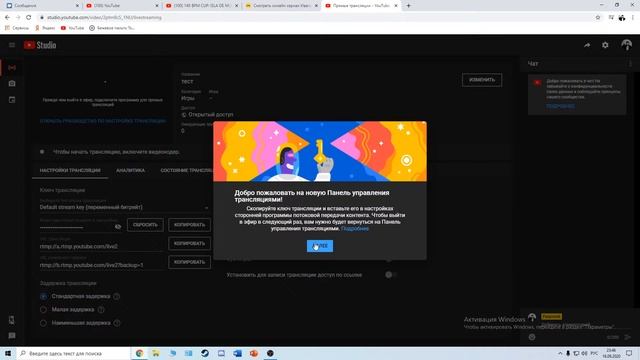This screenshot has width=640, height=360.
Task: Toggle the link-access recording switch
Action: pos(391,275)
